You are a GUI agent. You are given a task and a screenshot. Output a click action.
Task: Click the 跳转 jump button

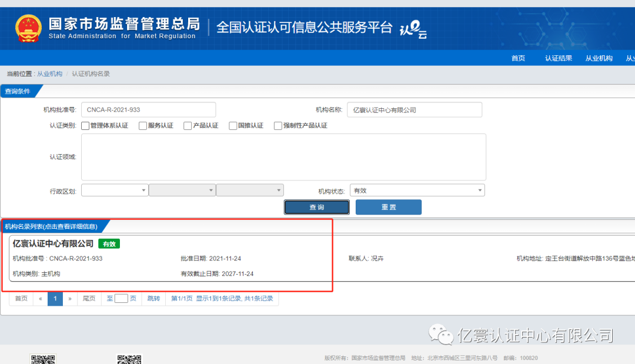tap(153, 299)
